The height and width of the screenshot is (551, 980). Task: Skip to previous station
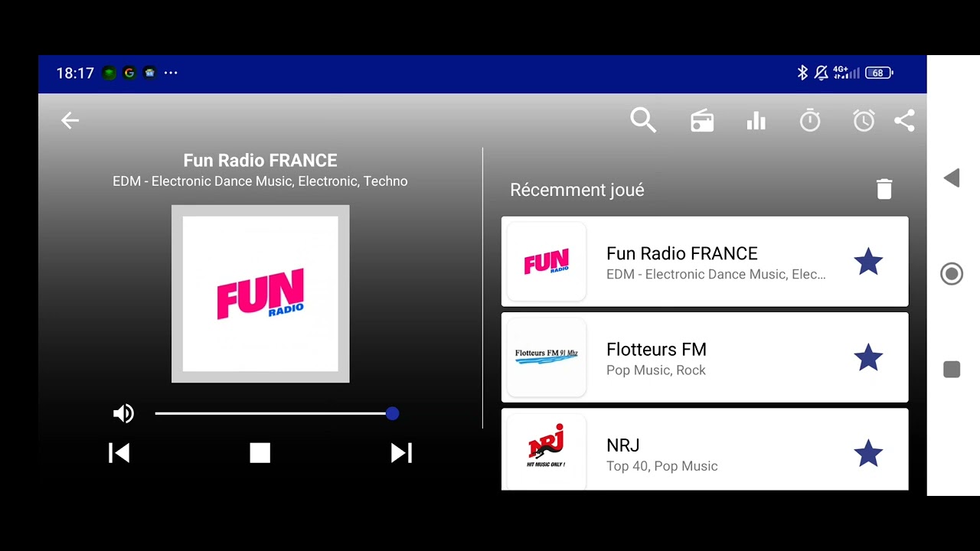point(119,453)
